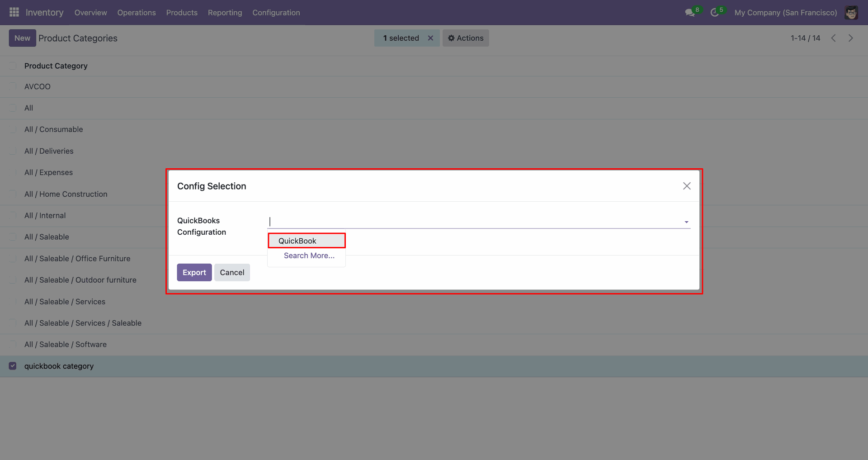Open the All / Deliveries row
The height and width of the screenshot is (460, 868).
(434, 151)
